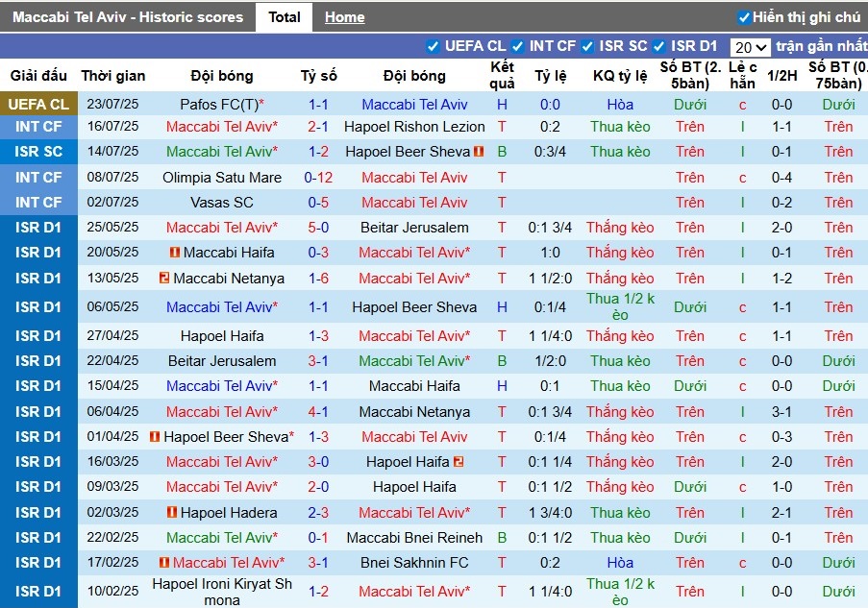Select Bnei Sakhnin FC team name
This screenshot has width=868, height=608.
pyautogui.click(x=414, y=563)
